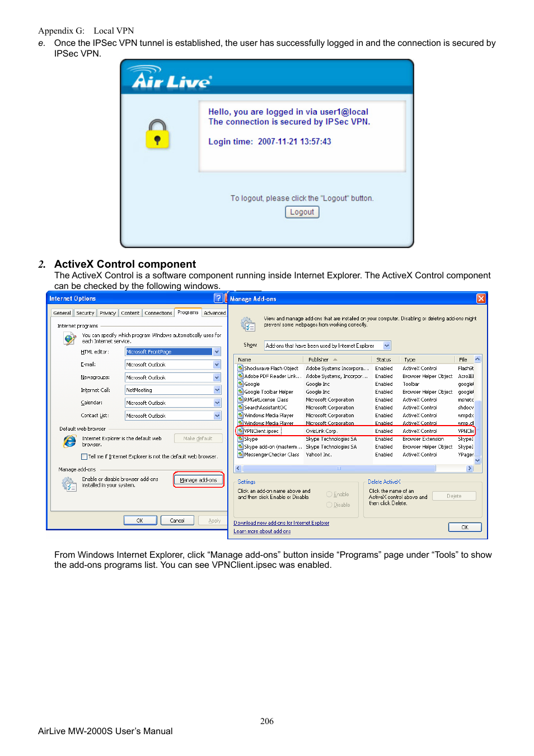This screenshot has height=756, width=534.
Task: Sort add-ons by Name column header
Action: coord(269,360)
